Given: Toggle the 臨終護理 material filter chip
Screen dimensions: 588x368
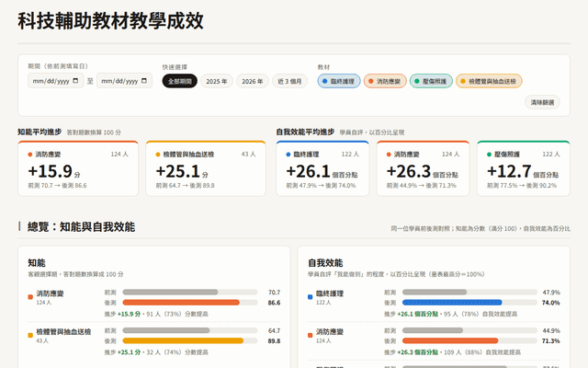Looking at the screenshot, I should [x=339, y=81].
